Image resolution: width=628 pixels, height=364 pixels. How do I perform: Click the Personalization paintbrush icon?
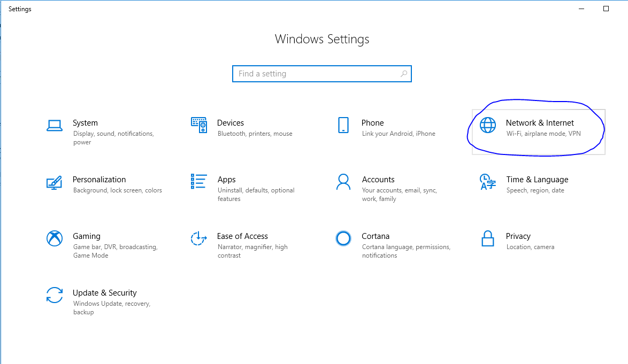click(x=55, y=183)
